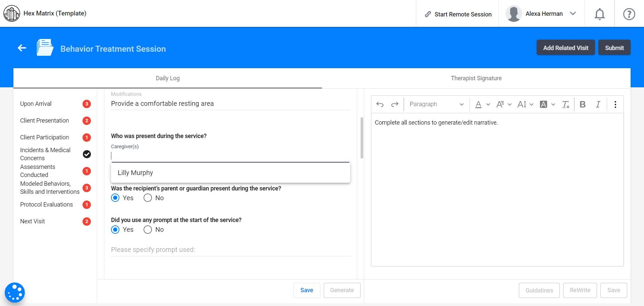Toggle bold formatting in the narrative editor
The width and height of the screenshot is (644, 306).
583,104
